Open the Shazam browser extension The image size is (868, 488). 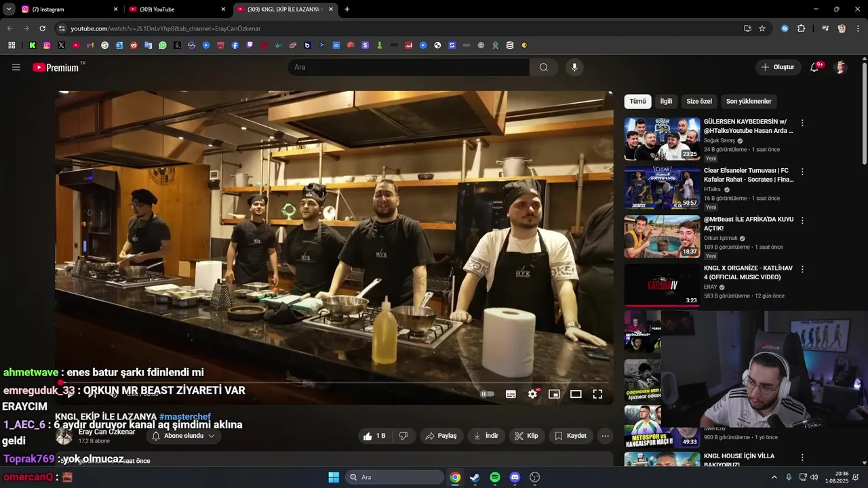785,28
